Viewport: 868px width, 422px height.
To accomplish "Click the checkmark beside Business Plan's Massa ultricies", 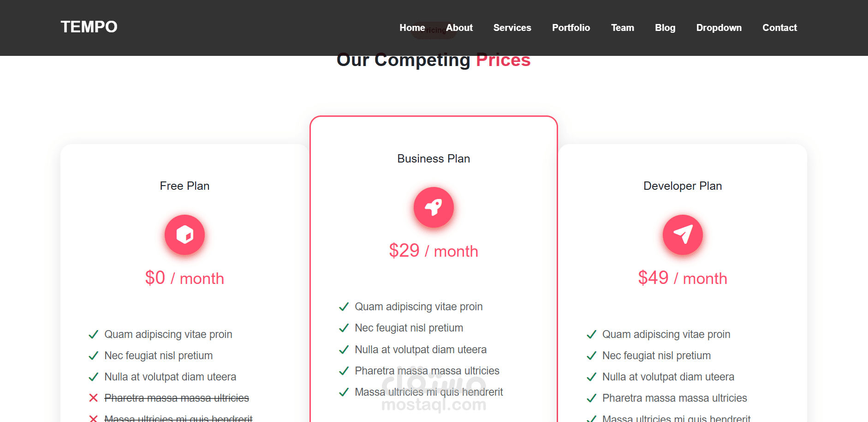I will 344,392.
